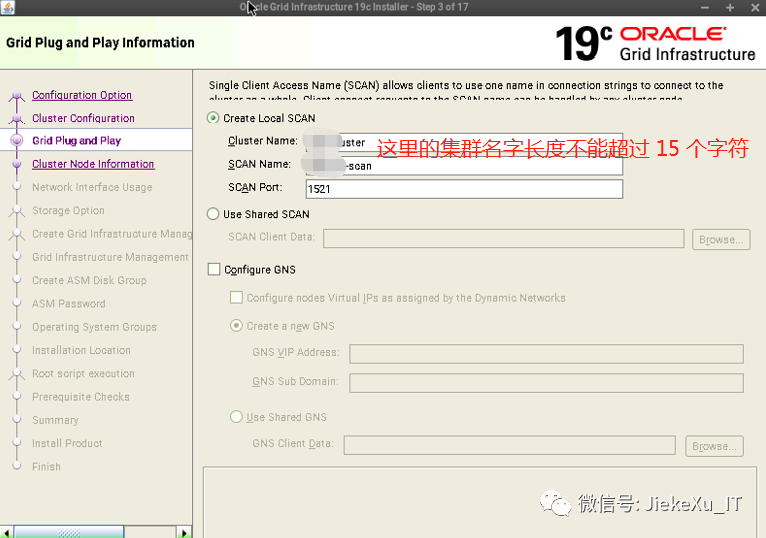Enable the Configure GNS checkbox
The height and width of the screenshot is (538, 766).
pyautogui.click(x=214, y=269)
